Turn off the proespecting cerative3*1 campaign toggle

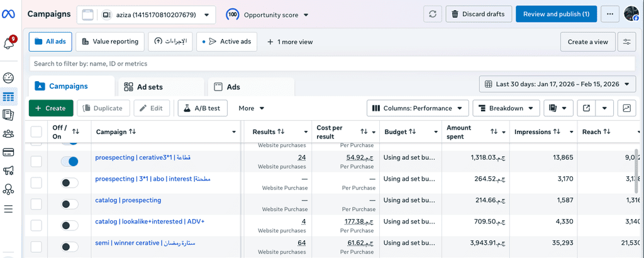[70, 162]
